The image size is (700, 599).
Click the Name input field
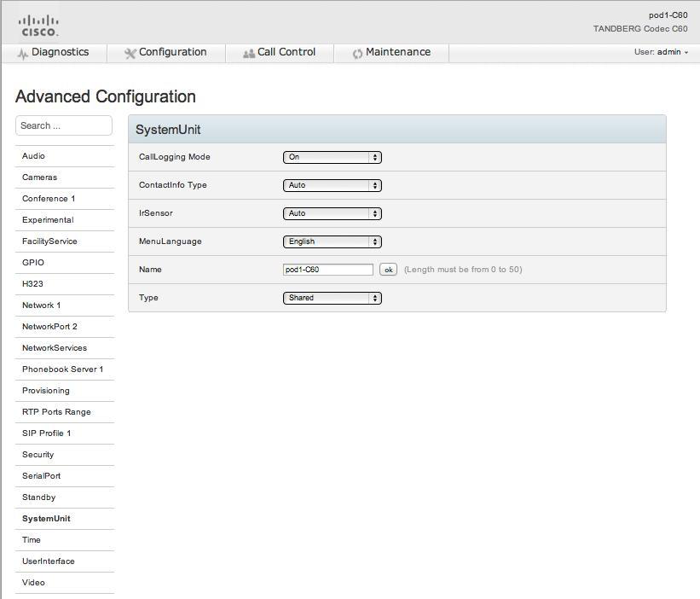[328, 270]
